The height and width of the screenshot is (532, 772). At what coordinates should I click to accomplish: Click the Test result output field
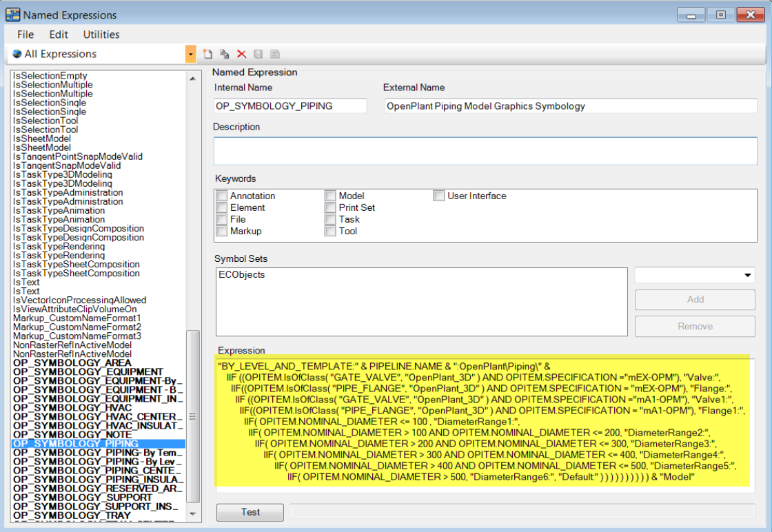(522, 511)
